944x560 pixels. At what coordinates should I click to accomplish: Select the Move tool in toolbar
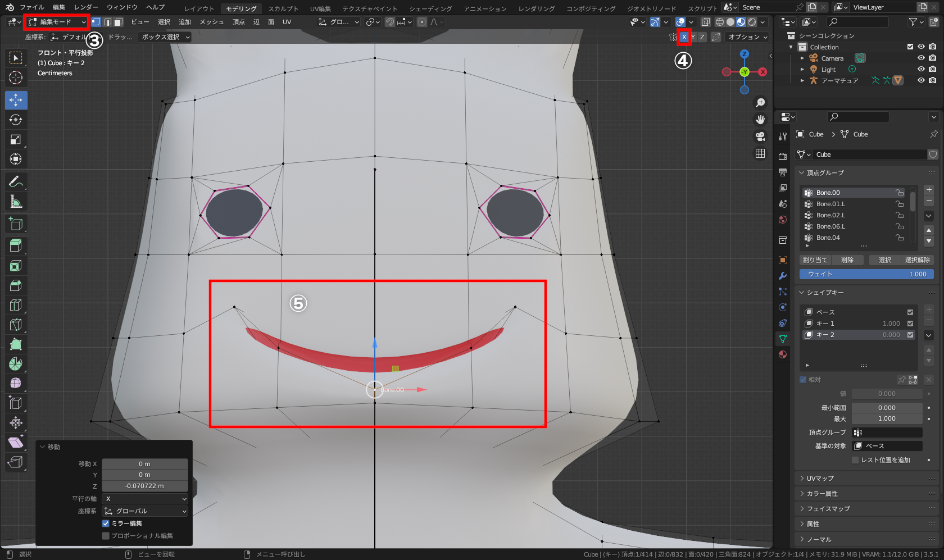pyautogui.click(x=16, y=100)
